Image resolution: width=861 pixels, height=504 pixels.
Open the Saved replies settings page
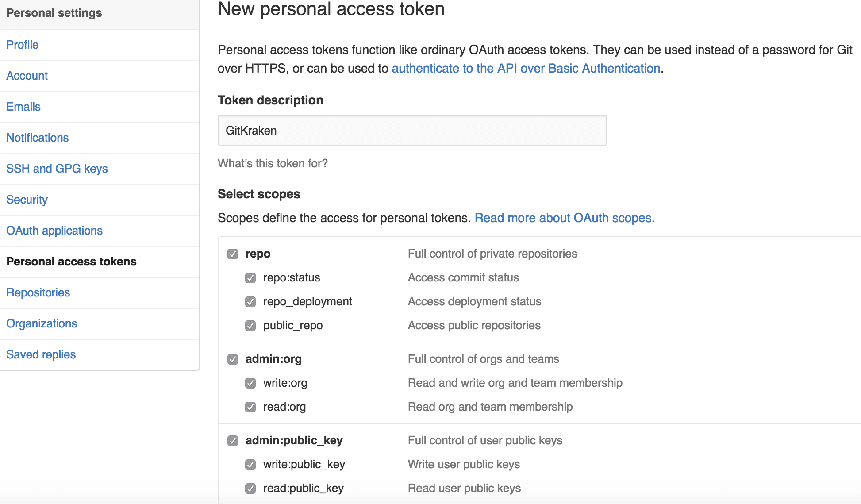tap(41, 354)
